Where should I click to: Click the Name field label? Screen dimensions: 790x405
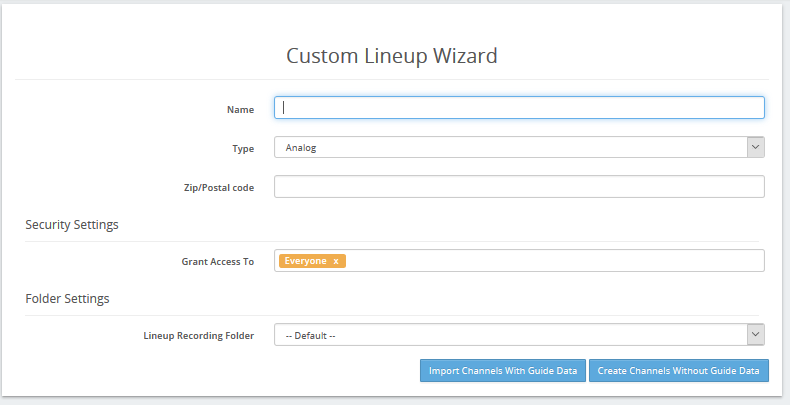240,109
